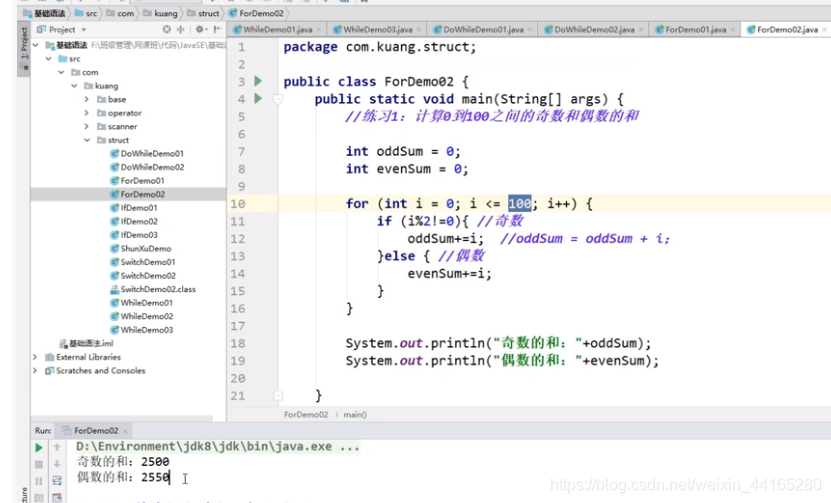Screen dimensions: 831x503
Task: Click main() in editor bottom breadcrumb
Action: click(x=355, y=414)
